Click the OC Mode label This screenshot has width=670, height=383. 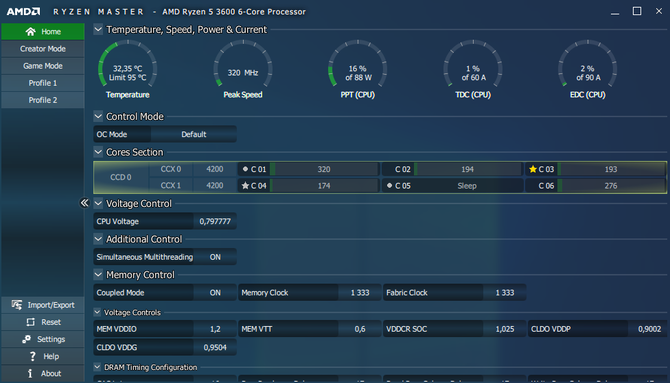pyautogui.click(x=112, y=134)
